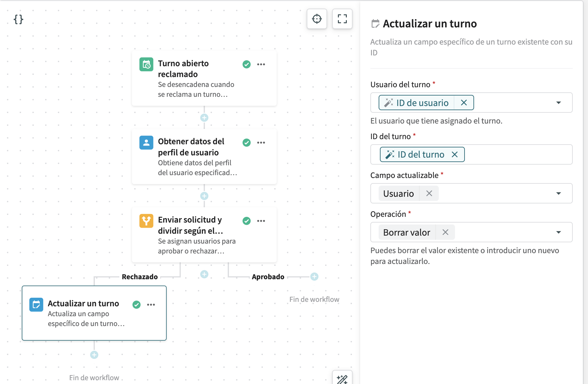Open options menu for Turno abierto reclamado

click(x=261, y=64)
